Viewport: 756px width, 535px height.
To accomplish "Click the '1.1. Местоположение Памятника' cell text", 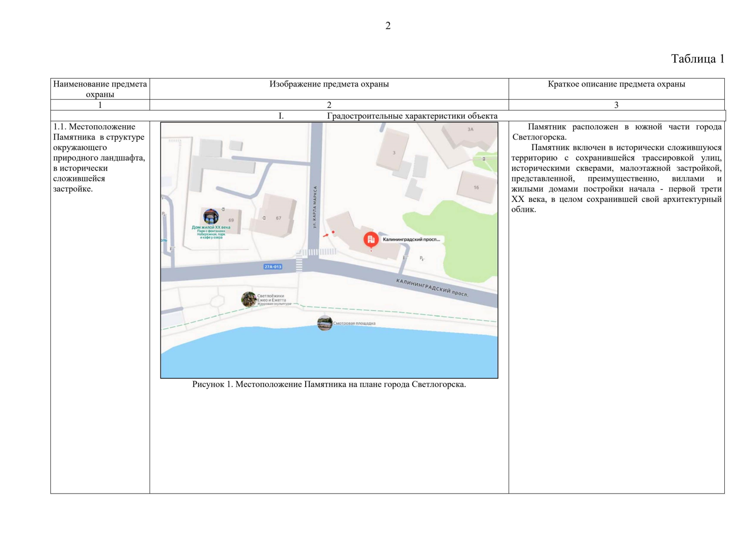I will point(99,158).
